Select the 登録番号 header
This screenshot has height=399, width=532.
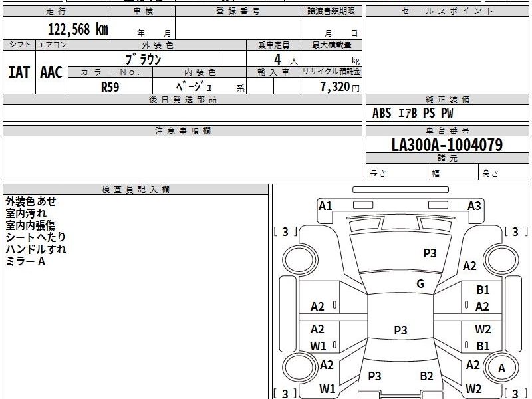point(238,11)
